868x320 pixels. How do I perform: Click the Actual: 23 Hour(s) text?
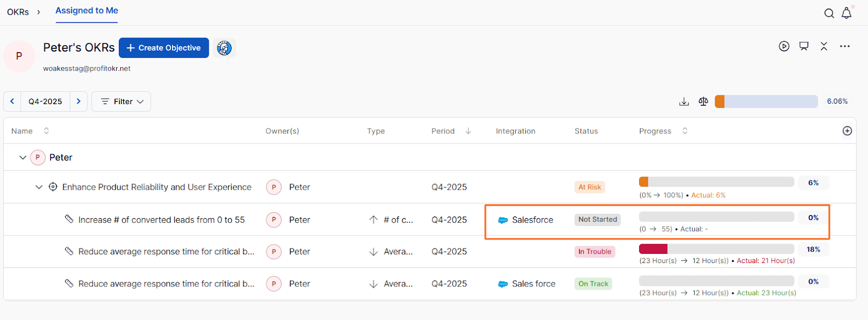tap(766, 293)
